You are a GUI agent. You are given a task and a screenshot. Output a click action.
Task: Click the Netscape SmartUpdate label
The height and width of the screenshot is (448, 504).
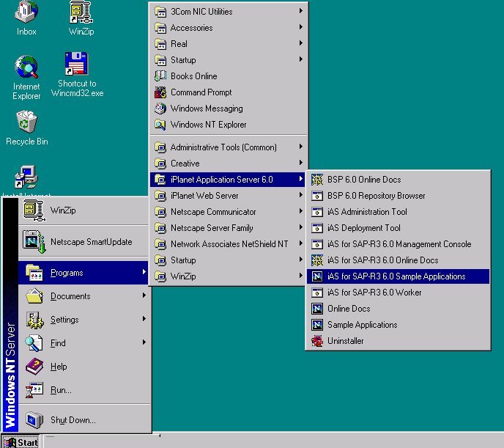[x=92, y=242]
